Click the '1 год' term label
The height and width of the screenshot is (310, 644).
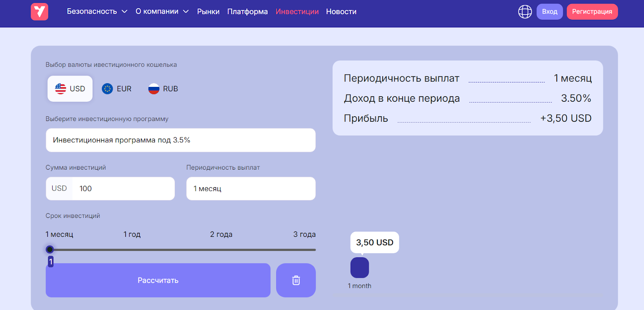tap(132, 234)
